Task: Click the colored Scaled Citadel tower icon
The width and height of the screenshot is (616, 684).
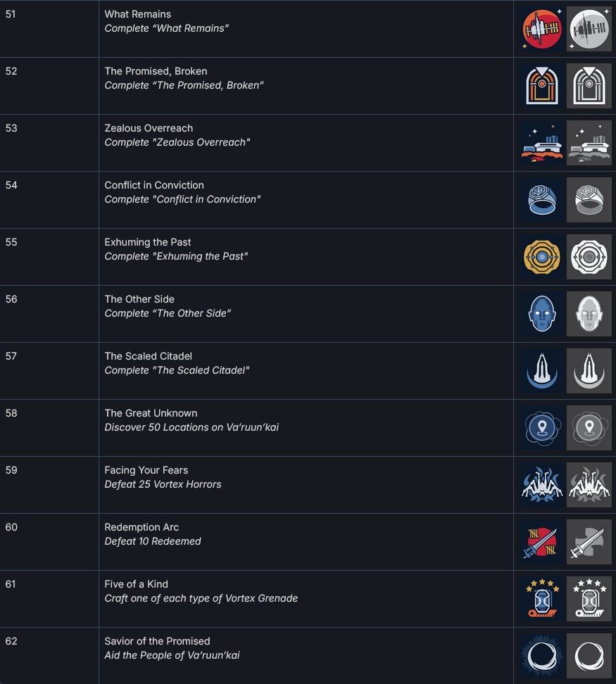Action: (542, 371)
